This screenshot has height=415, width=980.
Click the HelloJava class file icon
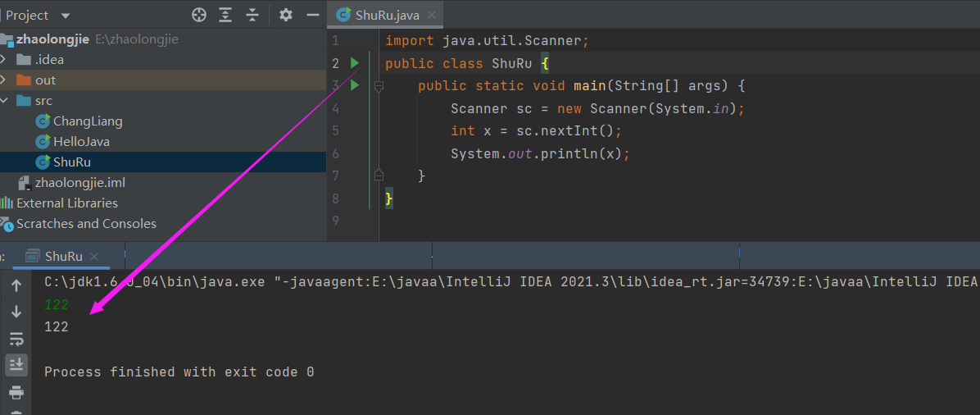click(x=43, y=141)
